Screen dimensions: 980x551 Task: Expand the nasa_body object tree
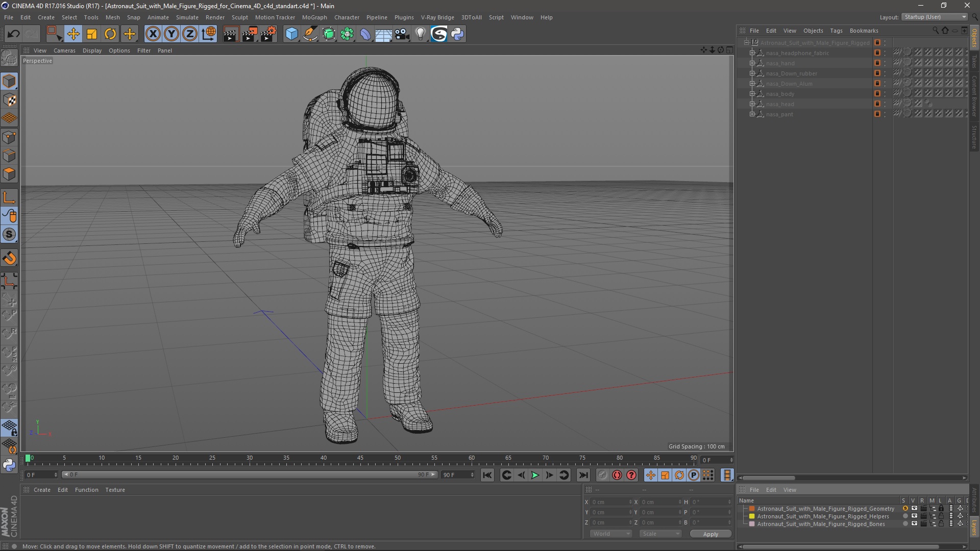(x=752, y=94)
